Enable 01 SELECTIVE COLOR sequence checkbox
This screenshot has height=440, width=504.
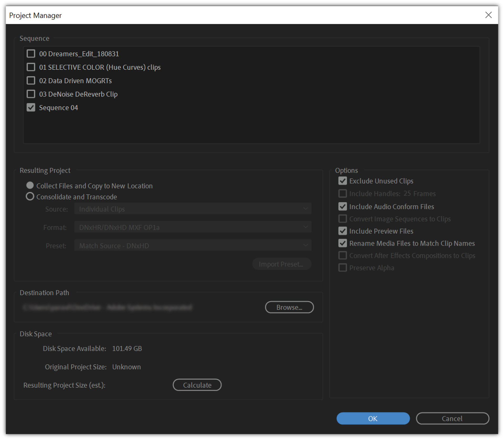(x=31, y=67)
